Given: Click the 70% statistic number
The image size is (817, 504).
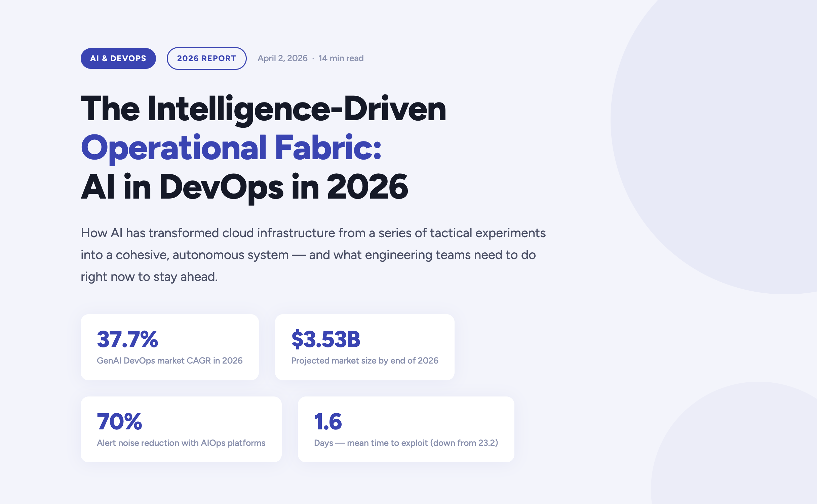Looking at the screenshot, I should [x=119, y=422].
